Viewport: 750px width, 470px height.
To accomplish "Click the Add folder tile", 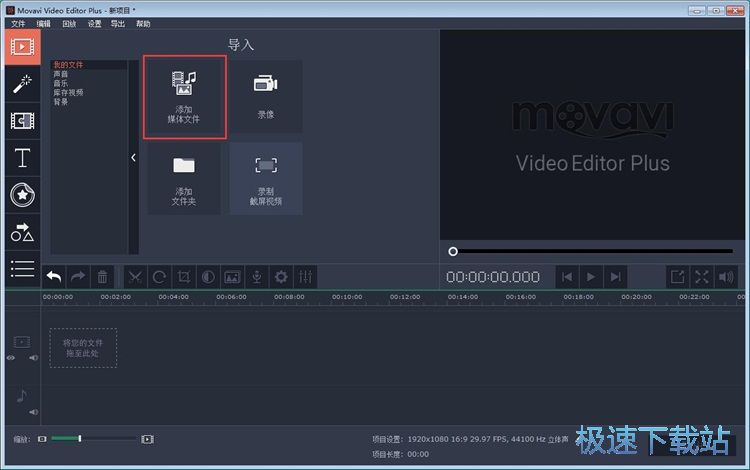I will tap(184, 178).
